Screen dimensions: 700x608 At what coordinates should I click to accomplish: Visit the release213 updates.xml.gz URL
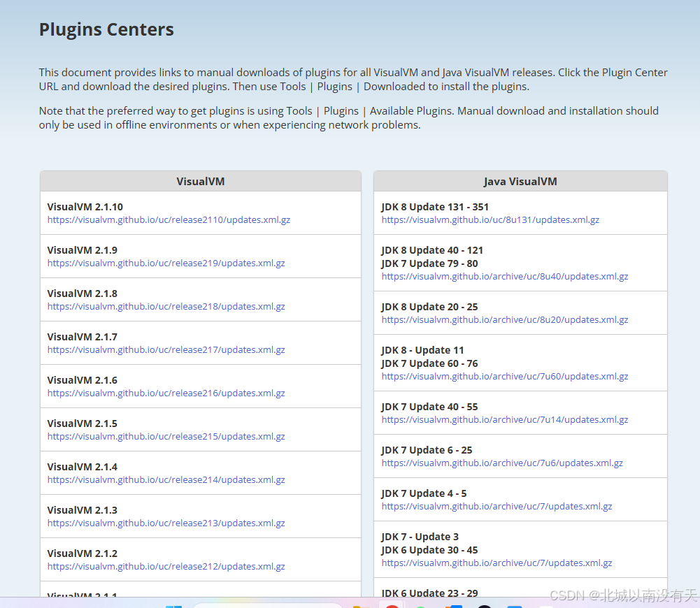click(166, 523)
